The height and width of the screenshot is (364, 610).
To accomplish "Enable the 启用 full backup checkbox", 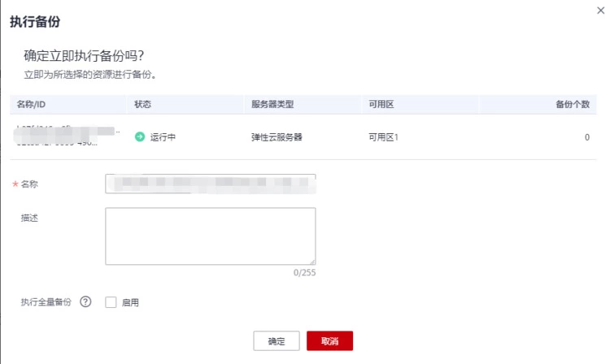I will tap(111, 302).
